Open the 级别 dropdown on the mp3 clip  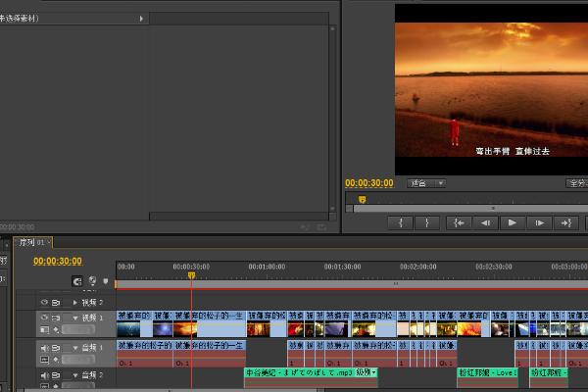[366, 372]
